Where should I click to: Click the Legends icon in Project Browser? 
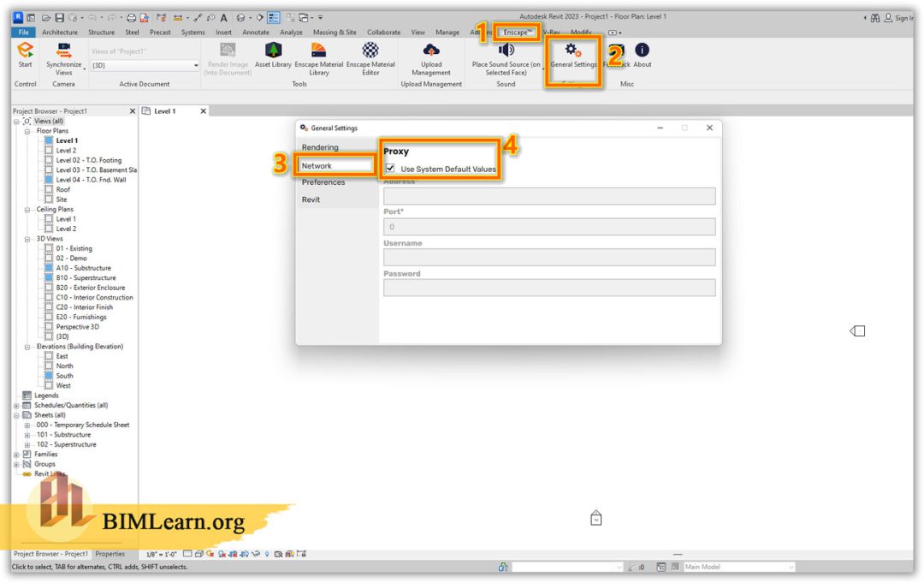(x=27, y=396)
